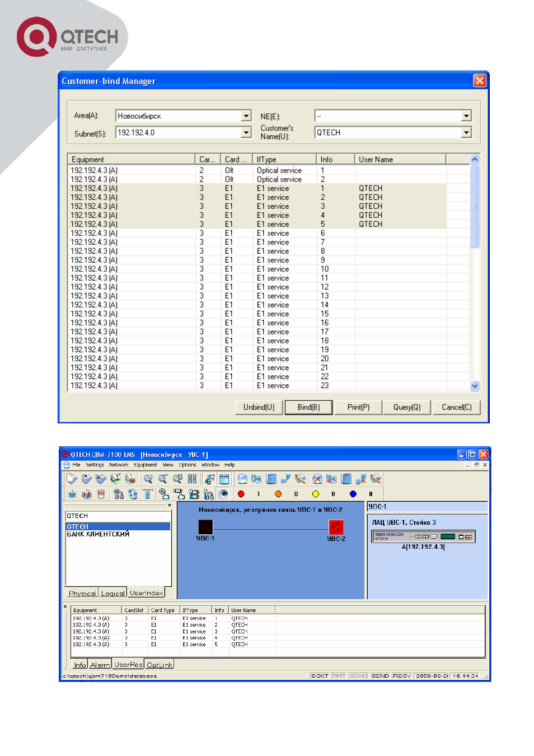Screen dimensions: 534x756
Task: Click the new document toolbar icon
Action: click(x=72, y=479)
